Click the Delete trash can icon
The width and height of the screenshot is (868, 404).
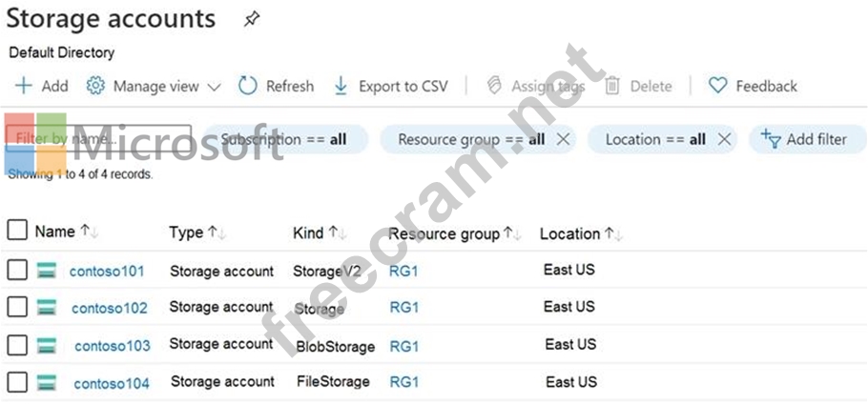click(x=612, y=86)
